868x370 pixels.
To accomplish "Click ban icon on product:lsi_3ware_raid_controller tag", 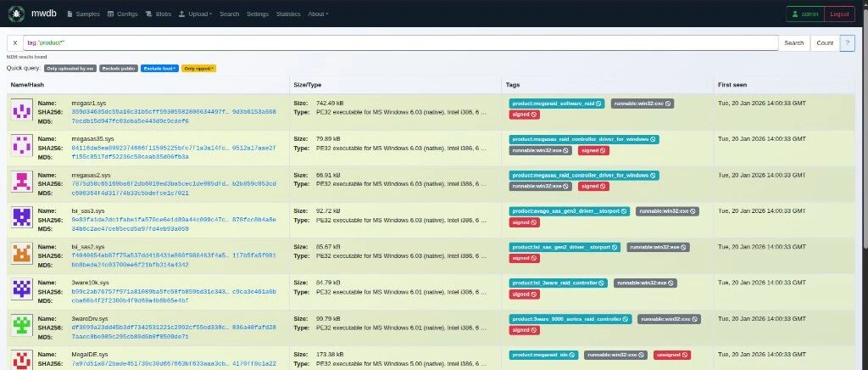I will pyautogui.click(x=601, y=283).
